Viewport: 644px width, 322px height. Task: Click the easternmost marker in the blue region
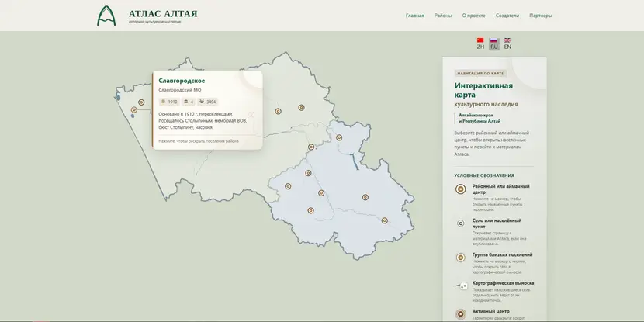tap(384, 220)
